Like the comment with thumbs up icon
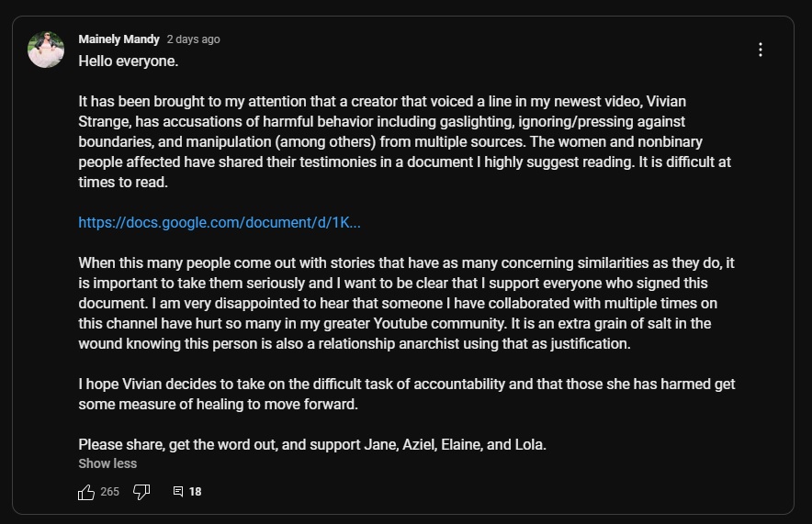 [x=86, y=492]
